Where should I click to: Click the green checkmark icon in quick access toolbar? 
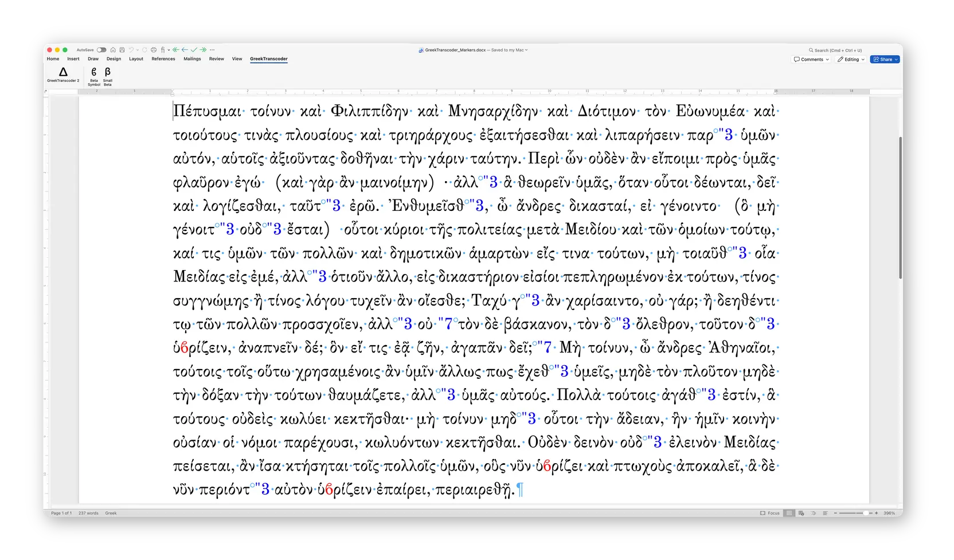pos(193,50)
